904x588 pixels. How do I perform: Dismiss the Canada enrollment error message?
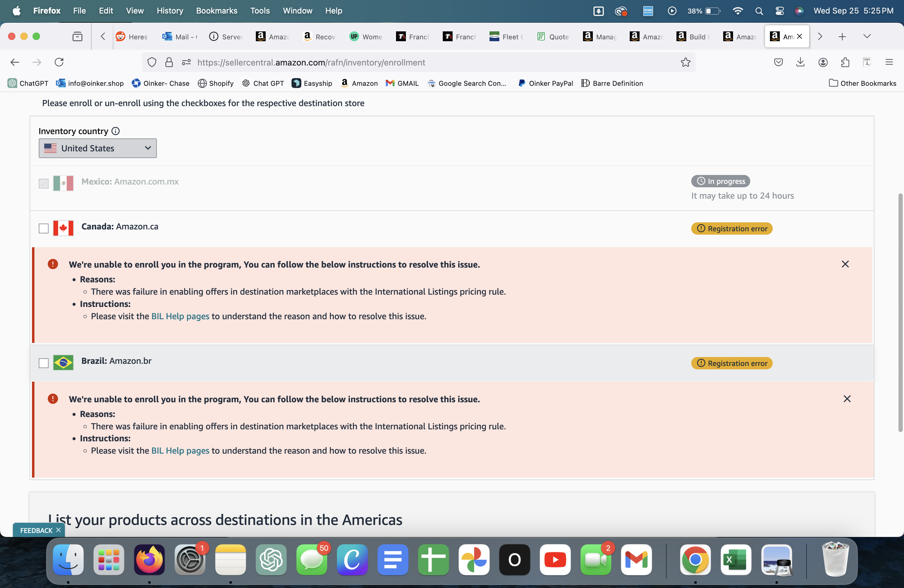point(845,264)
